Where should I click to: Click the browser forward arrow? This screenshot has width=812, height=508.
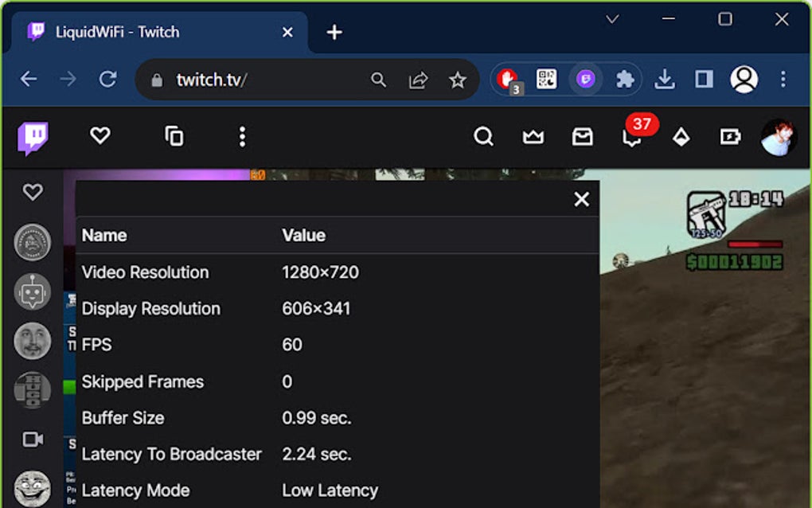[68, 80]
